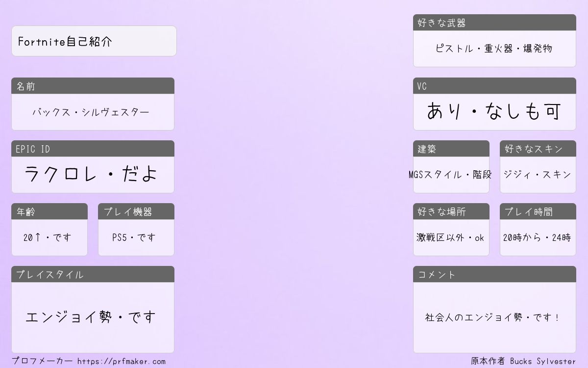Click the 年齢 value 20↑・です
Image resolution: width=588 pixels, height=368 pixels.
point(48,237)
